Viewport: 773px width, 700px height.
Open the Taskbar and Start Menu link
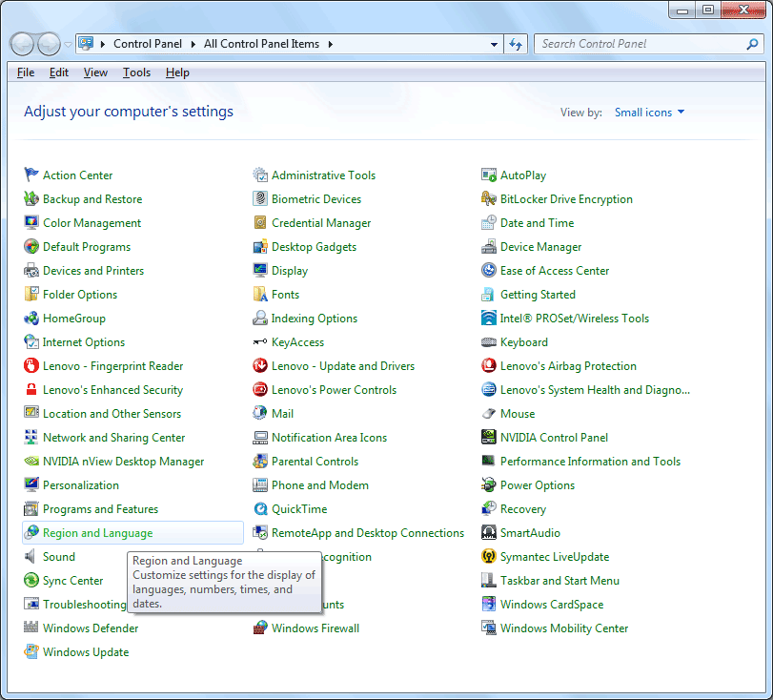click(x=559, y=581)
